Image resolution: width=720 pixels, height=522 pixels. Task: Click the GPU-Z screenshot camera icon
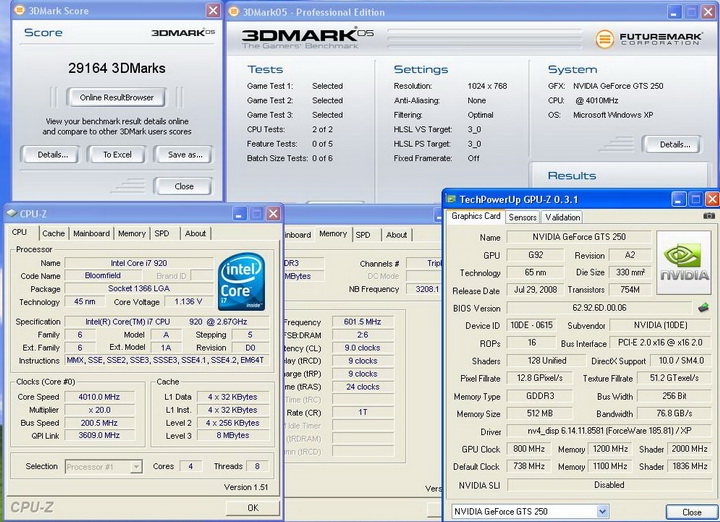tap(709, 216)
